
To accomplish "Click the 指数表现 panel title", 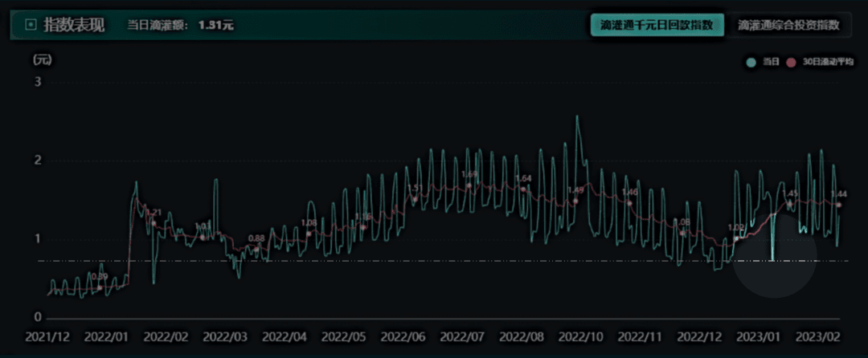I will tap(74, 26).
